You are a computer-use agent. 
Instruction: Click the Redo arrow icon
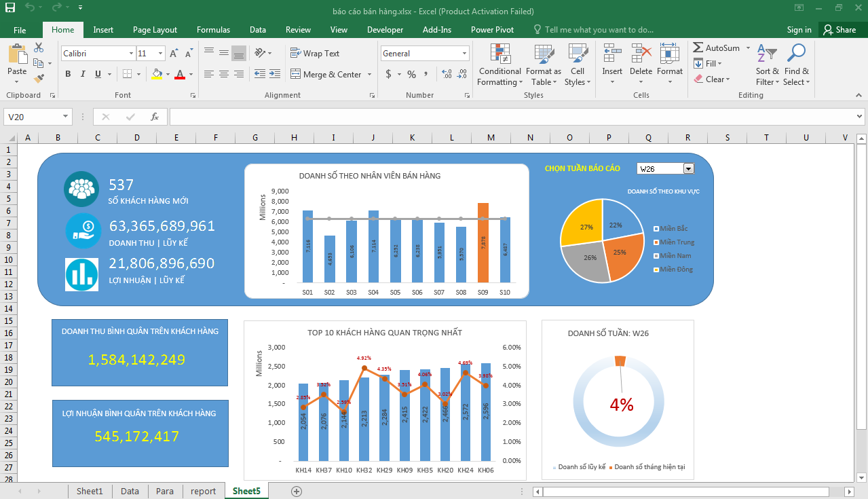56,8
